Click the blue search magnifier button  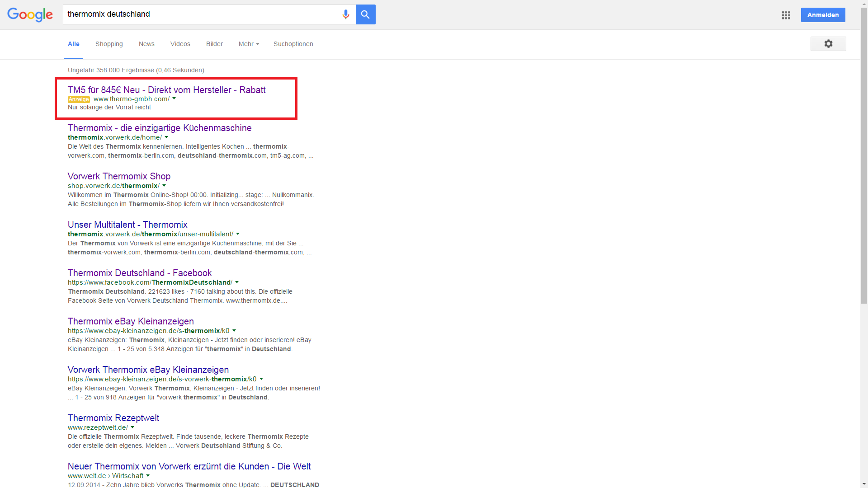coord(365,14)
